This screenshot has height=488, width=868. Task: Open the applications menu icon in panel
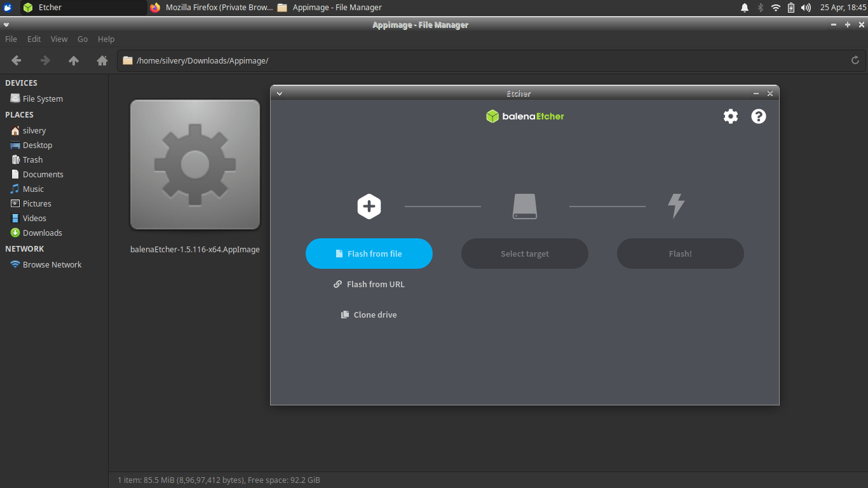pyautogui.click(x=8, y=8)
